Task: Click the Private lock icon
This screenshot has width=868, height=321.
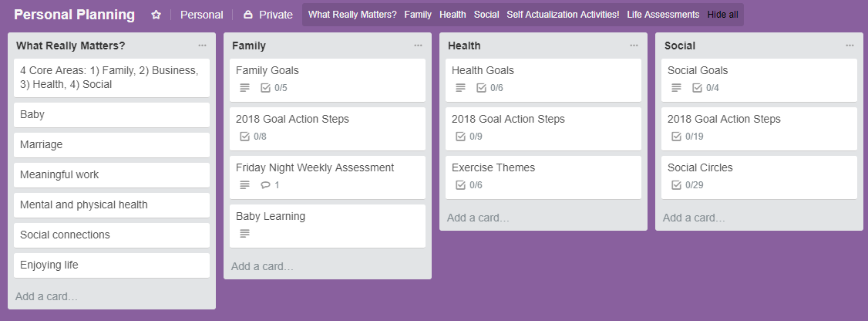Action: click(x=248, y=15)
